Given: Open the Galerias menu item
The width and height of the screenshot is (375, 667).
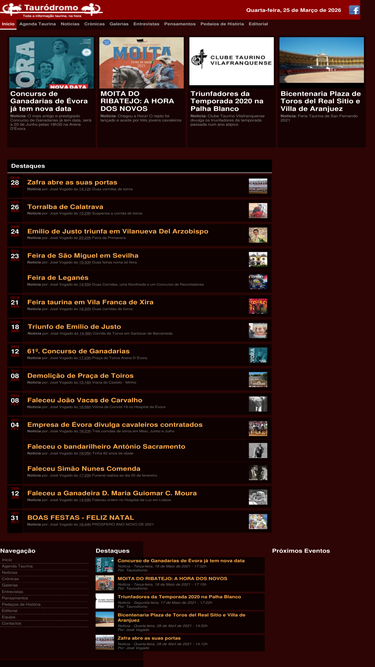Looking at the screenshot, I should [x=119, y=24].
